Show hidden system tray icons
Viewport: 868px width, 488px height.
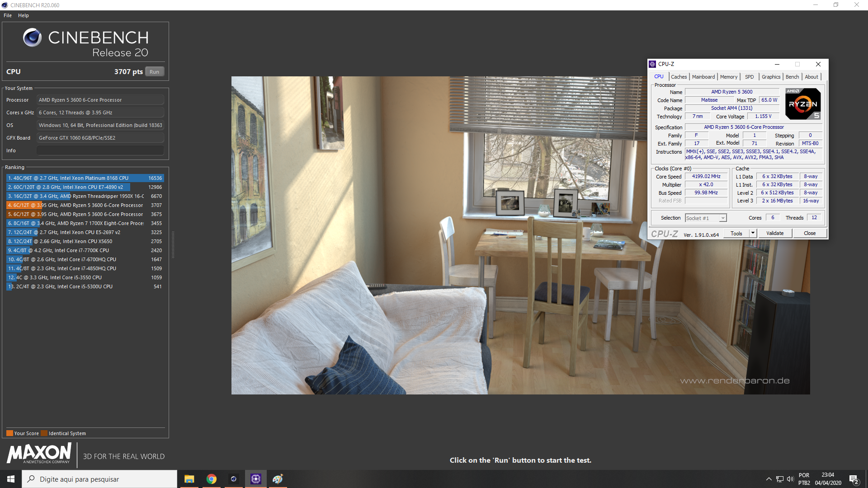(x=769, y=479)
